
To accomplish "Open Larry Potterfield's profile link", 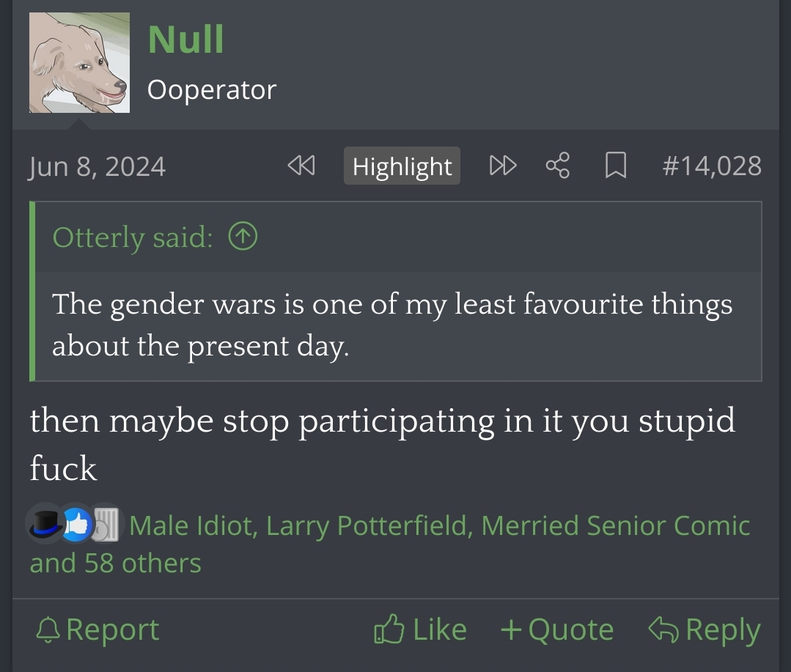I will (x=368, y=525).
